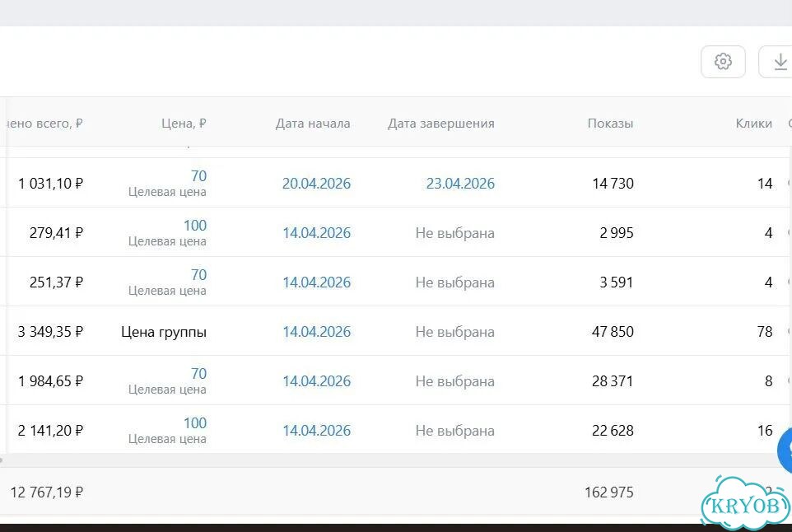Edit start date in the 3 349,35 ₽ row
Image resolution: width=792 pixels, height=532 pixels.
(316, 332)
